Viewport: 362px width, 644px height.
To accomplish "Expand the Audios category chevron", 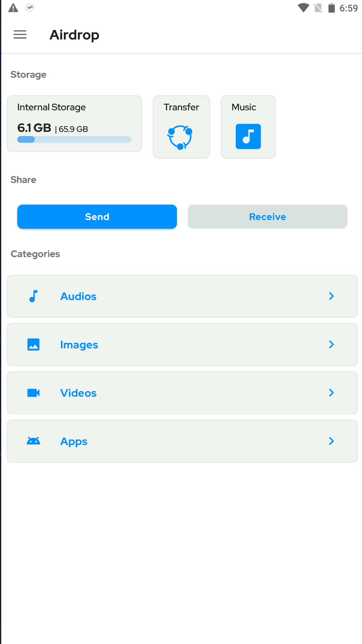I will 331,296.
